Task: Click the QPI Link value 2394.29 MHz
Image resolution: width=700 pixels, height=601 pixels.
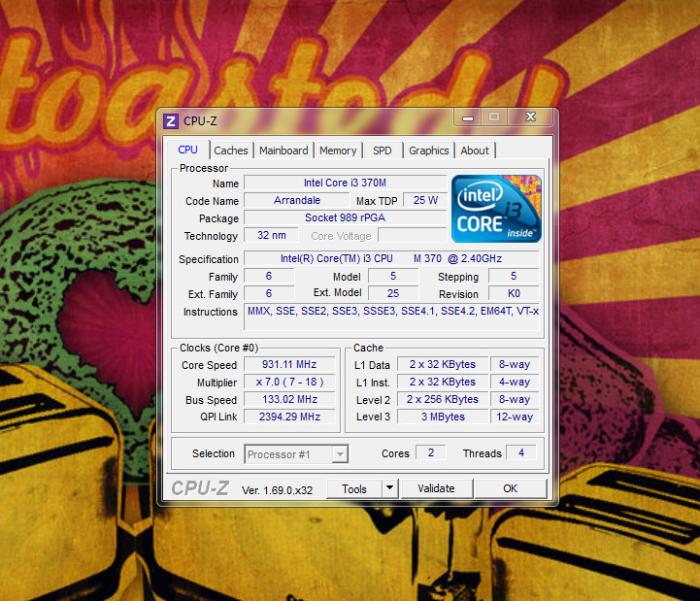Action: 289,417
